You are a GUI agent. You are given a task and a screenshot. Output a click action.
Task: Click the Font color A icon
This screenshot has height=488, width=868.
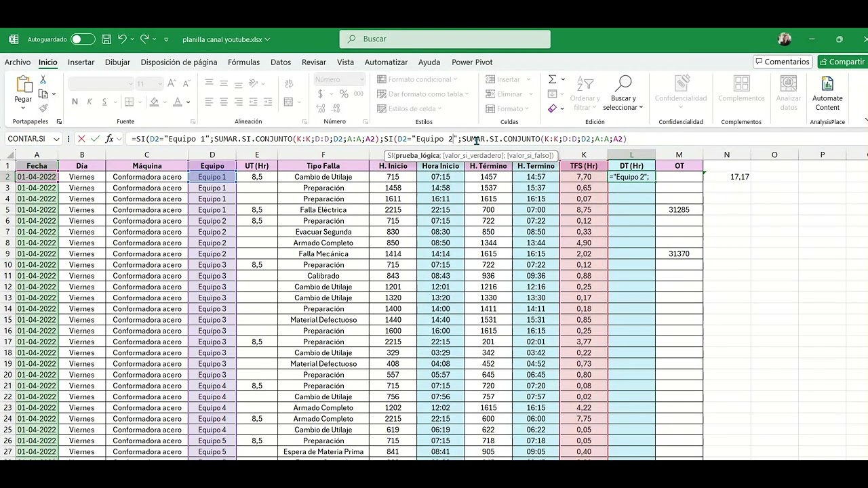[177, 102]
